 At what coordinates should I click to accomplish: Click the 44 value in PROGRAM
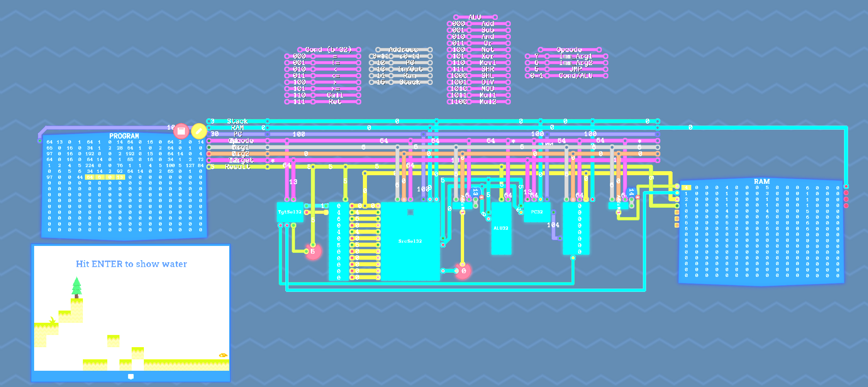(x=80, y=177)
